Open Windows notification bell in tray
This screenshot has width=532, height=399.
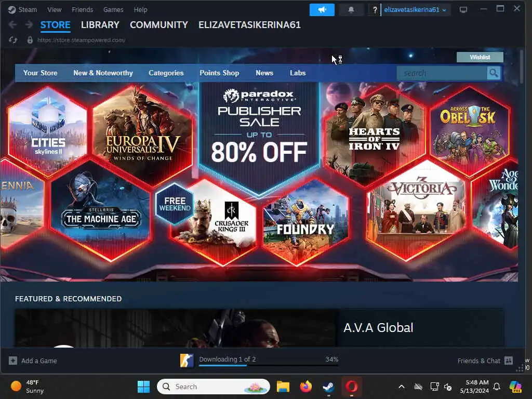(497, 387)
